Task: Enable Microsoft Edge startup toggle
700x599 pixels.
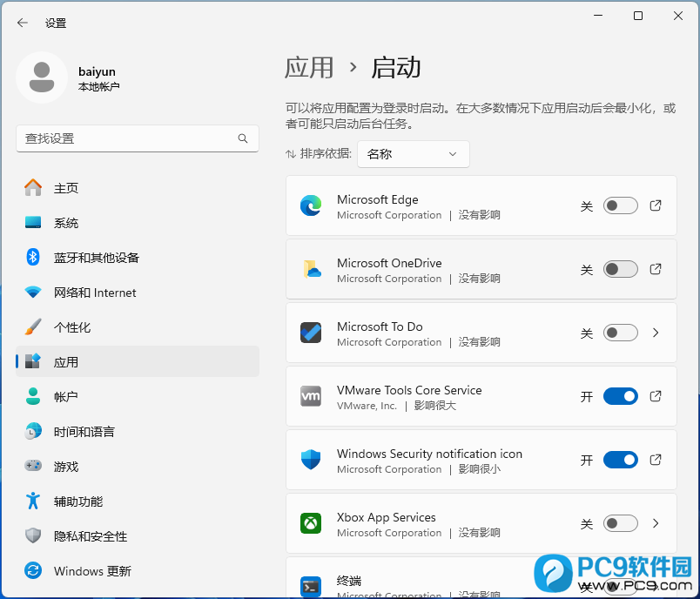Action: coord(621,205)
